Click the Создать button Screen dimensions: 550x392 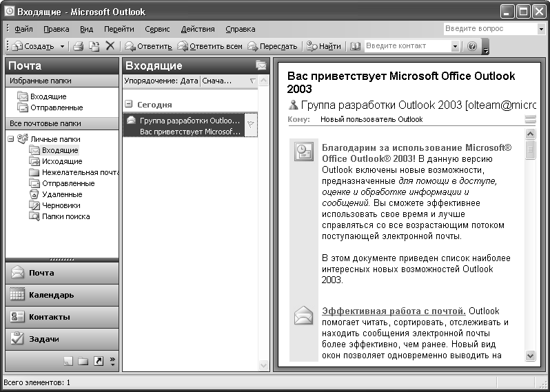click(34, 46)
